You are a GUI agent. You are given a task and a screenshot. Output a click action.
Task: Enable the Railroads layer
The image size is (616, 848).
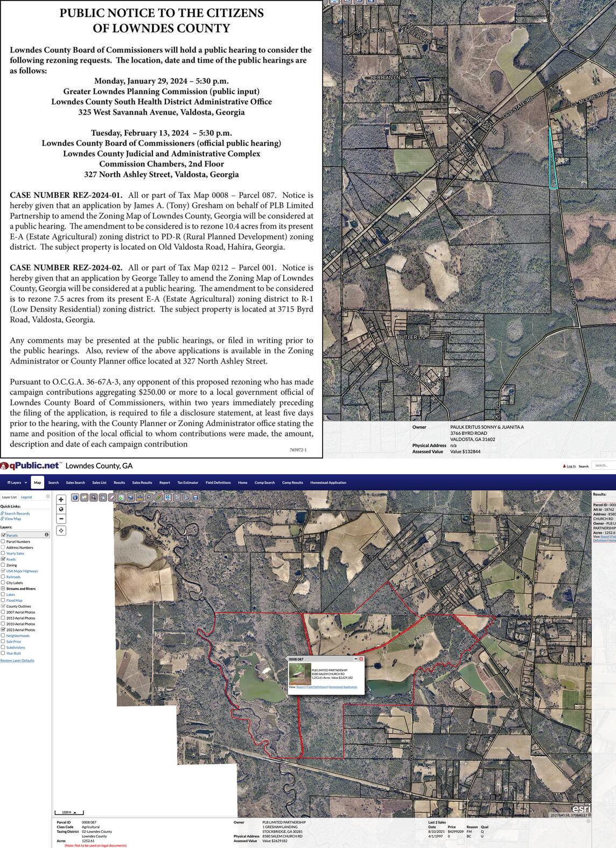[x=3, y=577]
